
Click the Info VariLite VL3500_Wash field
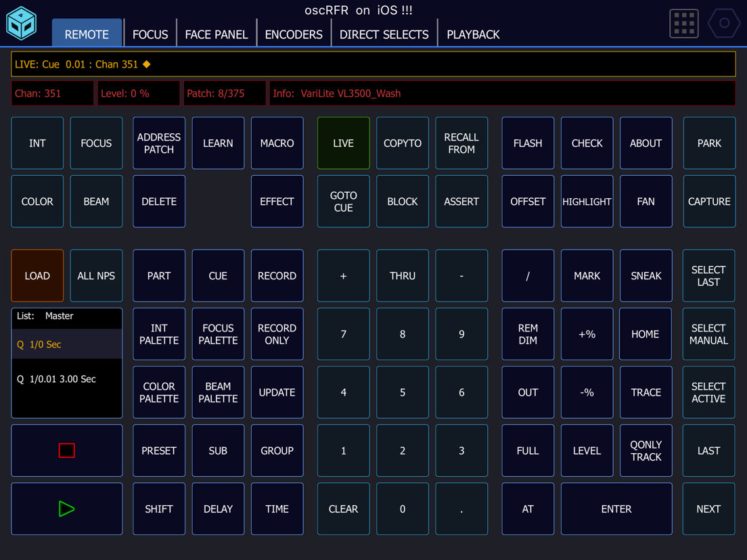coord(502,93)
